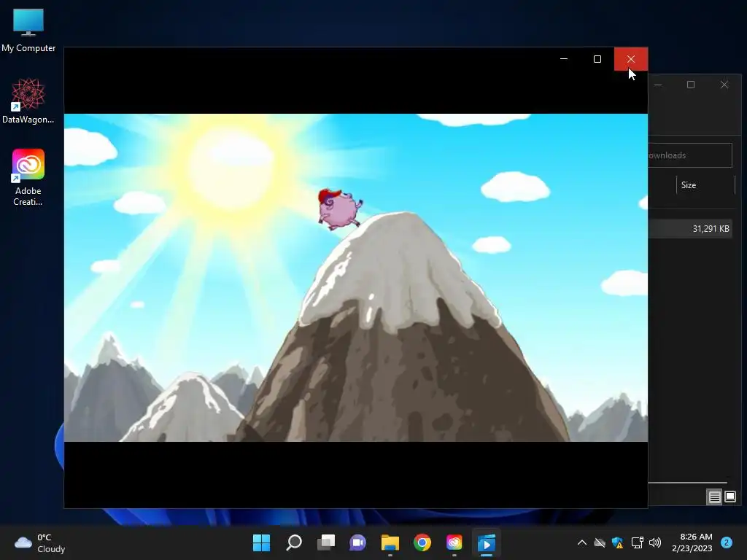Open the volume speaker tray icon
The width and height of the screenshot is (747, 560).
click(x=655, y=542)
